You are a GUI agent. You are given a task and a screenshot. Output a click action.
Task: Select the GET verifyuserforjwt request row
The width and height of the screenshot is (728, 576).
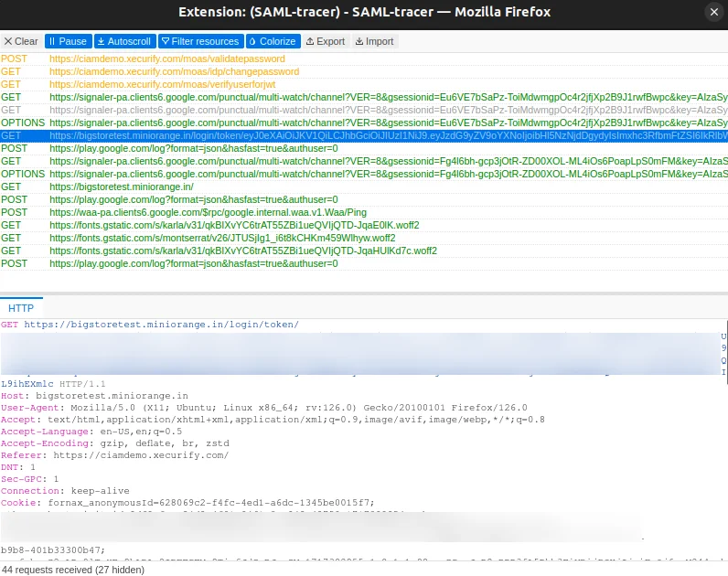[364, 84]
